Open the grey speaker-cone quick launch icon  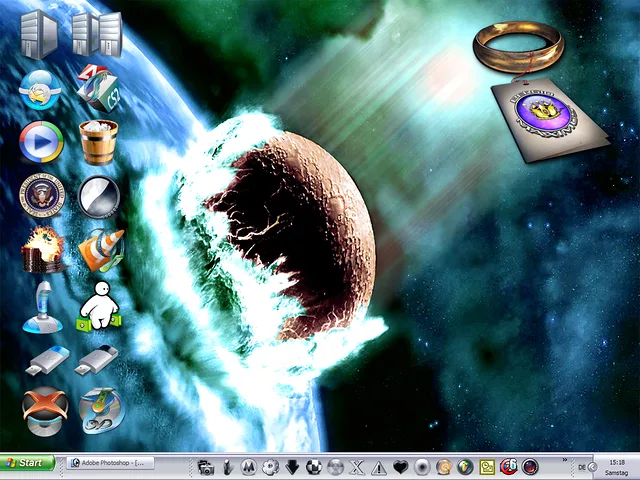[x=422, y=467]
